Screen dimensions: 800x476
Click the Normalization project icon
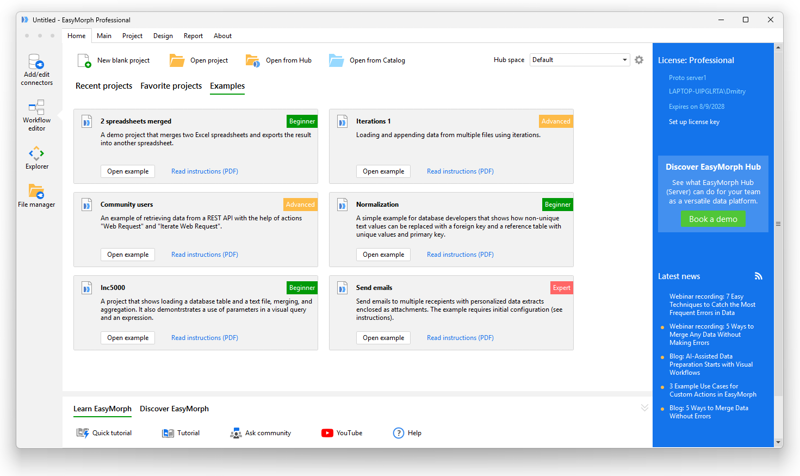(x=342, y=205)
